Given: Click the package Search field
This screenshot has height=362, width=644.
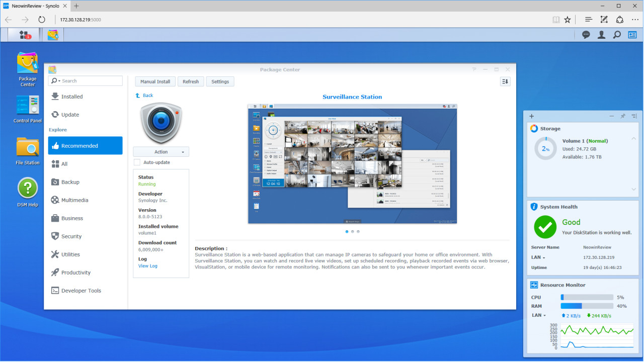Looking at the screenshot, I should 86,81.
